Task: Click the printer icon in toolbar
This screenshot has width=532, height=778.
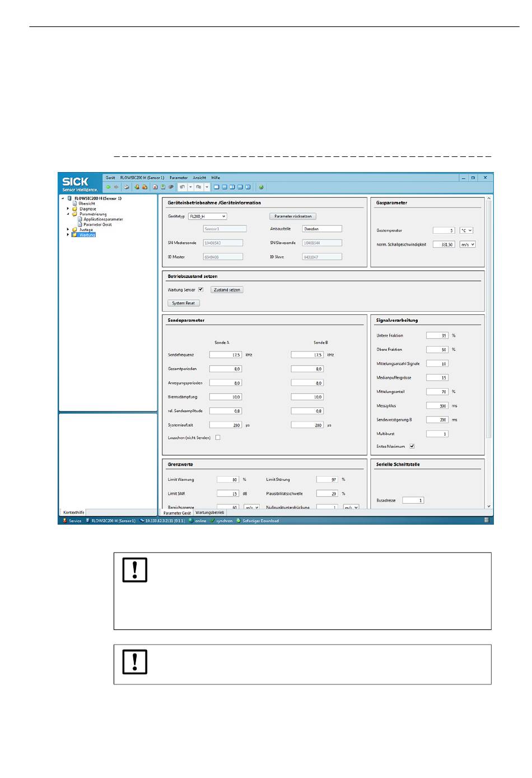Action: point(127,187)
